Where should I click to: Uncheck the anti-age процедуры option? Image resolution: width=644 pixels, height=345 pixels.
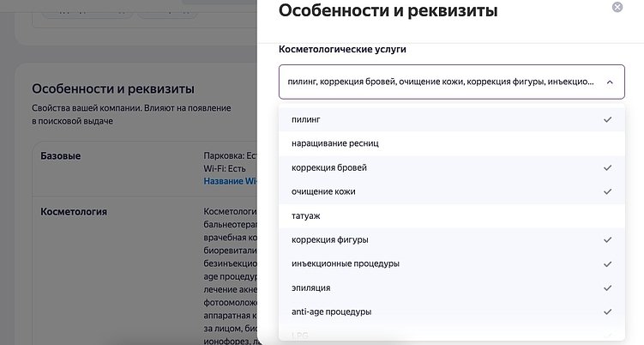coord(452,312)
